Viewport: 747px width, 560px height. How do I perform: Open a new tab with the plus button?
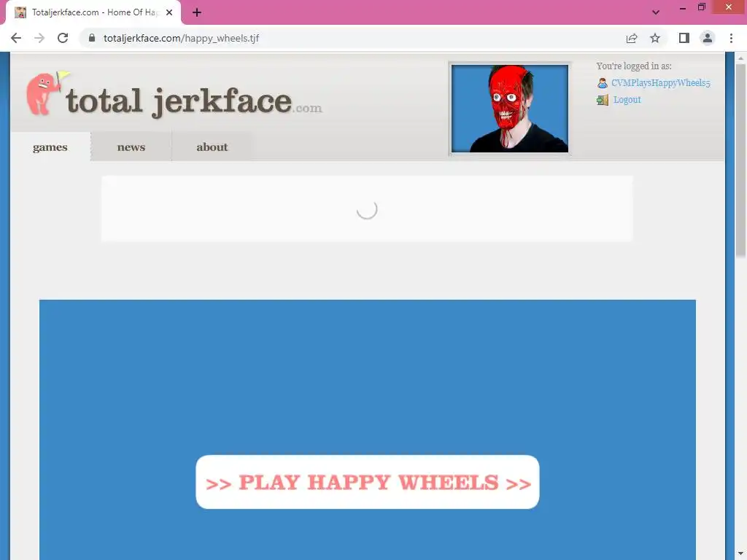point(197,13)
